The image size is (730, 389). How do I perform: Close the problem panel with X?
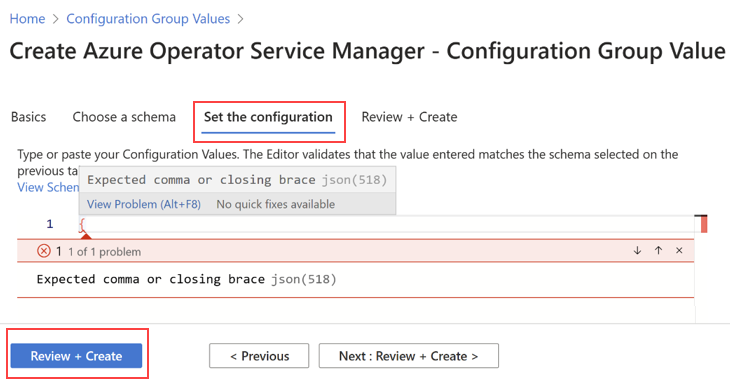(x=679, y=251)
